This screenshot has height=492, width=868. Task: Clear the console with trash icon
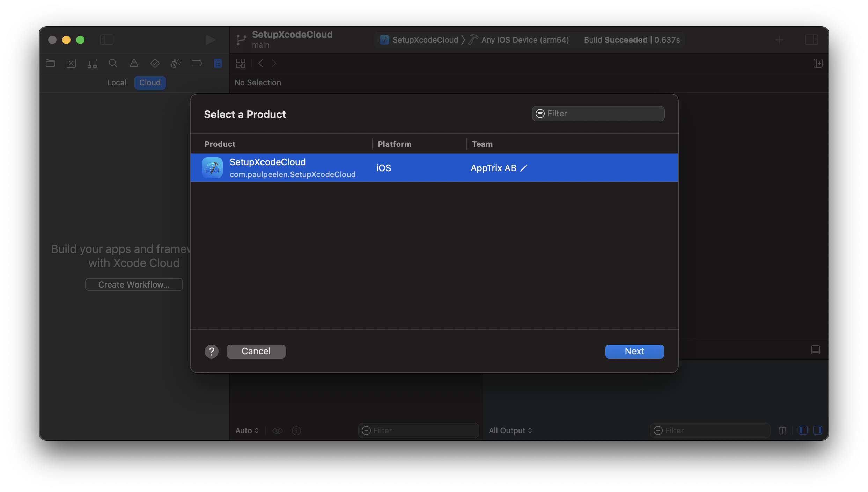tap(782, 430)
